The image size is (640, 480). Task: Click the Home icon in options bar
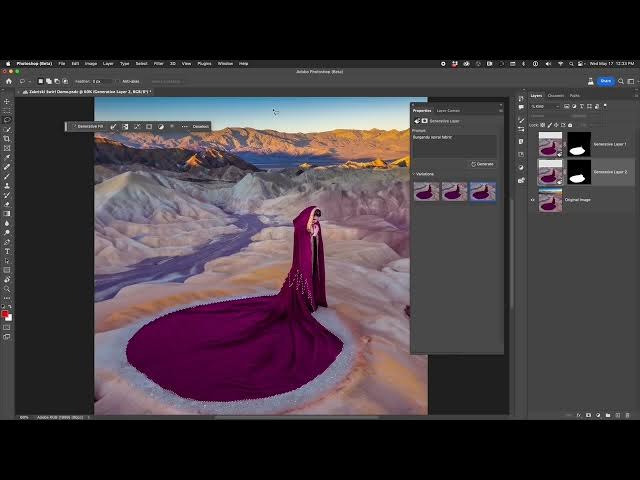pyautogui.click(x=8, y=81)
